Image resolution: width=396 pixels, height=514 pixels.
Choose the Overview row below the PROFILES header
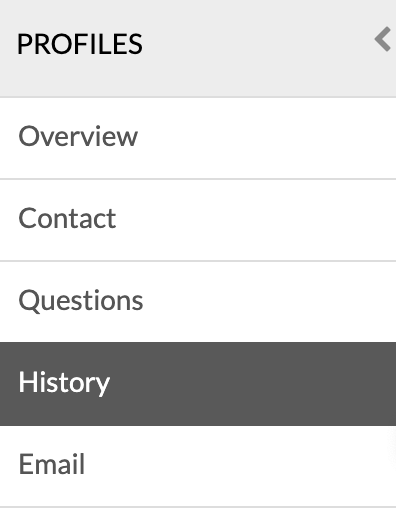(x=198, y=138)
